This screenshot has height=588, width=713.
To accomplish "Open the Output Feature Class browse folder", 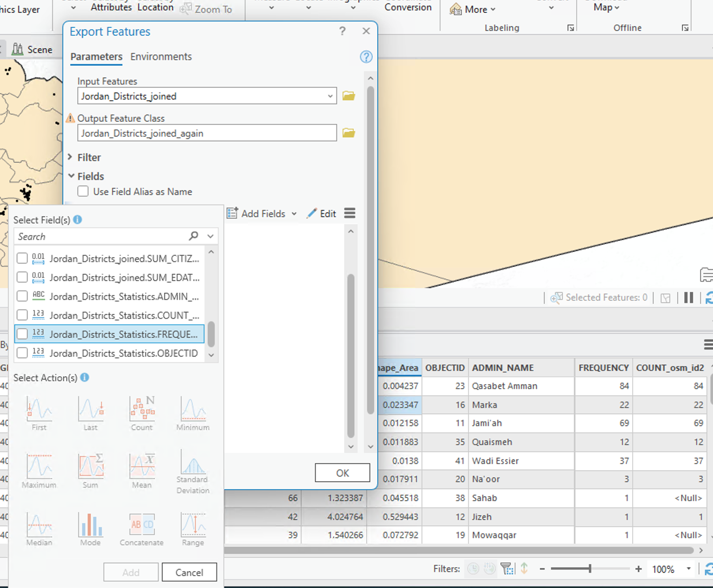I will click(348, 133).
